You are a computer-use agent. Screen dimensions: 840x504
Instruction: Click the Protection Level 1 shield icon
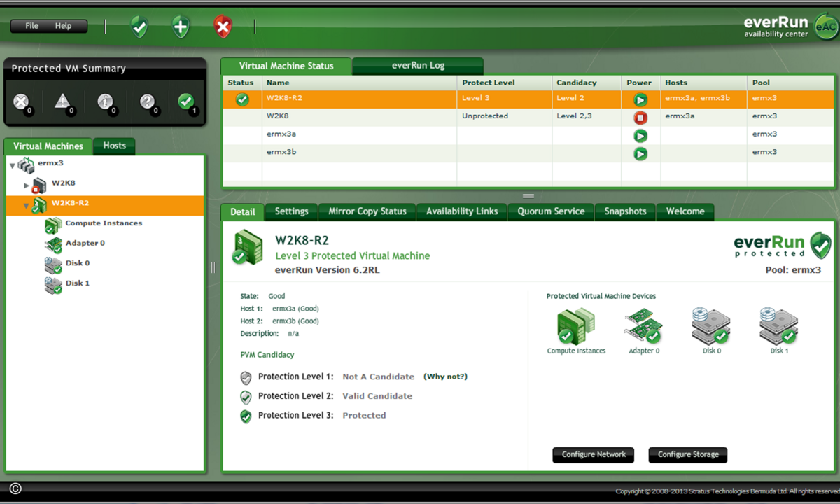pyautogui.click(x=246, y=378)
